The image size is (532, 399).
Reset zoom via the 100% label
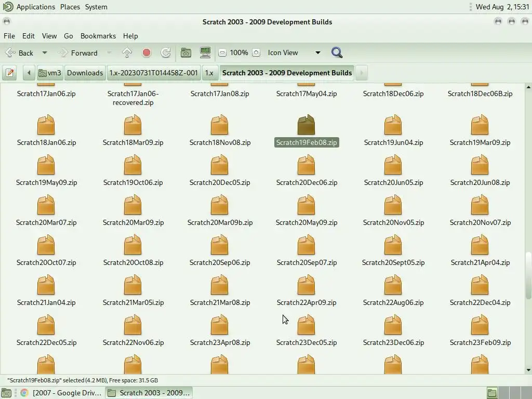coord(239,52)
